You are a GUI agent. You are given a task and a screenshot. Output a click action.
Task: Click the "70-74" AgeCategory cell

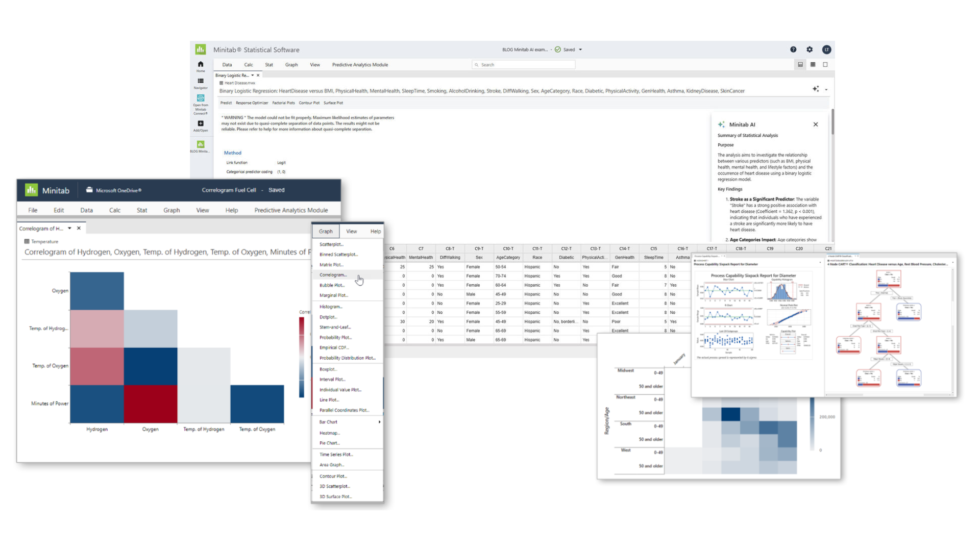pyautogui.click(x=508, y=276)
